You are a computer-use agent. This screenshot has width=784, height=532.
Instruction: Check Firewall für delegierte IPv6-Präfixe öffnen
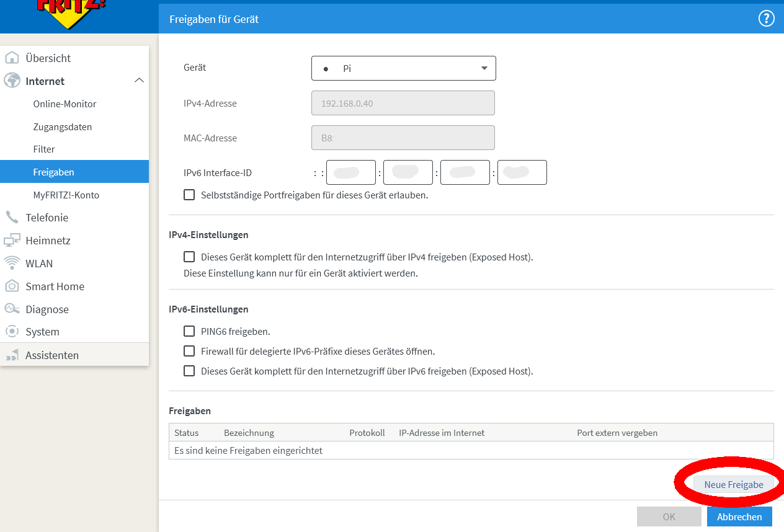point(189,351)
